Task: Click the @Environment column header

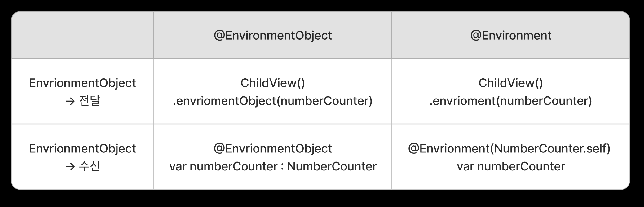Action: click(511, 35)
